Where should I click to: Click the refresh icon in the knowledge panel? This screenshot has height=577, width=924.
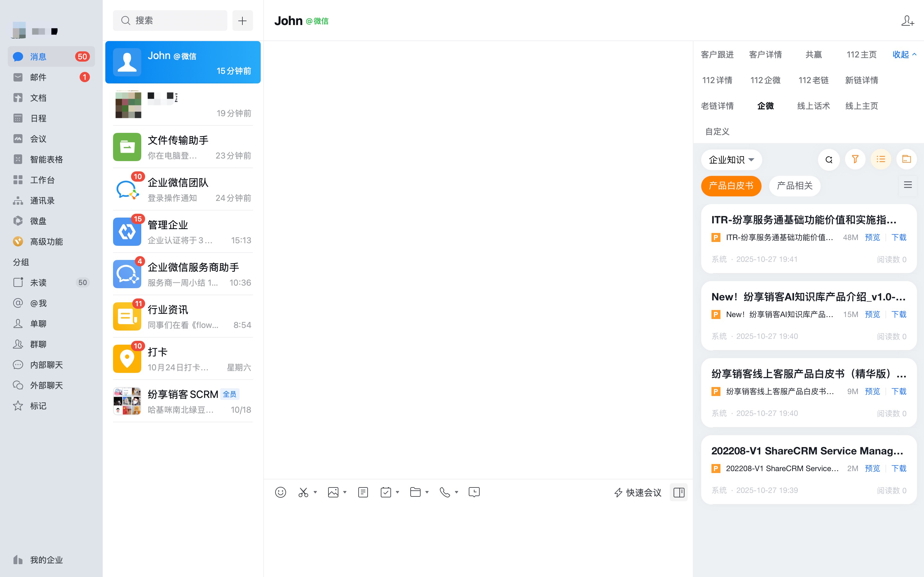click(829, 159)
